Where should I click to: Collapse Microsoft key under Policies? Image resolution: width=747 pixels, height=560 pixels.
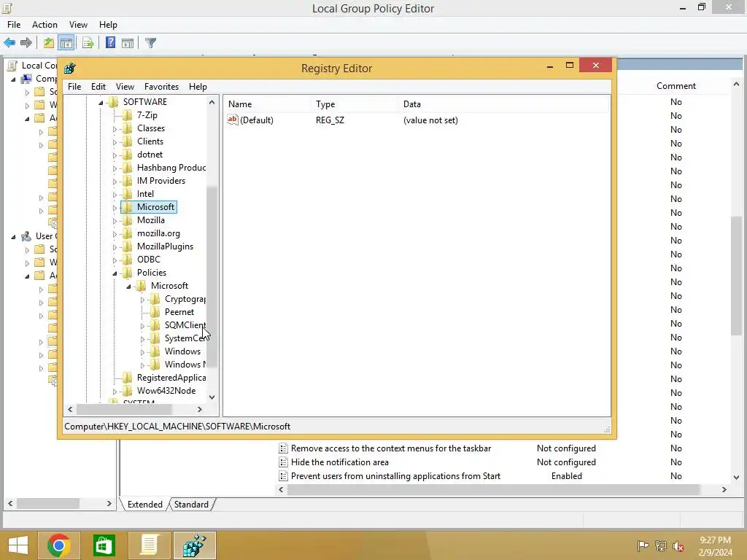point(128,286)
